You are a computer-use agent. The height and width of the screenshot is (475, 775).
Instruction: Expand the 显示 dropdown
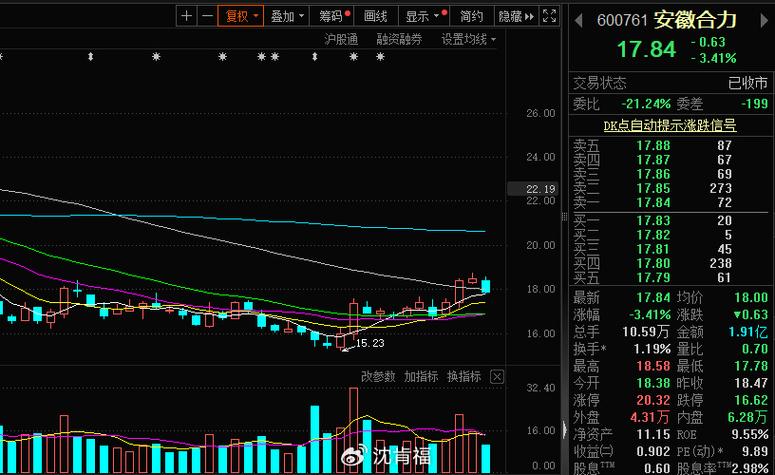tap(425, 16)
